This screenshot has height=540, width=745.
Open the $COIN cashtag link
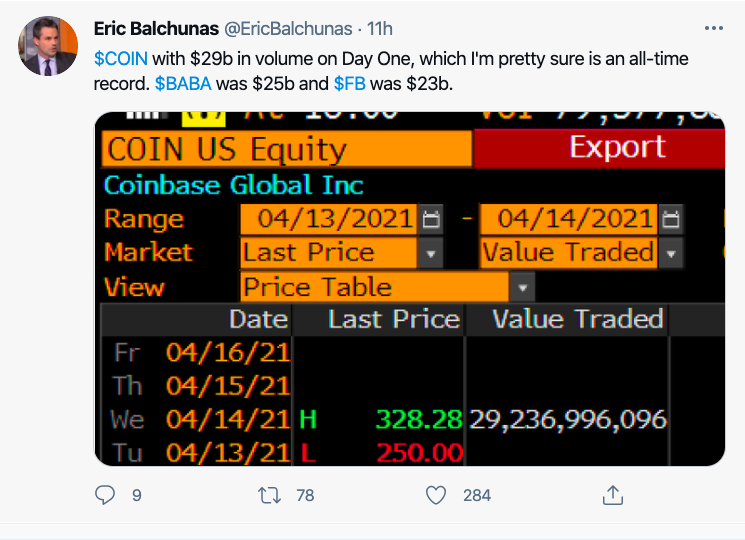tap(120, 59)
